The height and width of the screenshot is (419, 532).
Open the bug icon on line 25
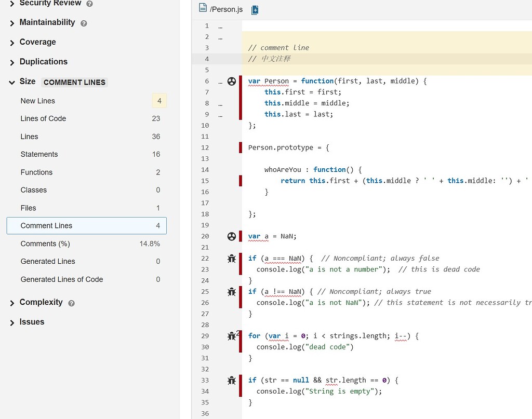pos(232,292)
